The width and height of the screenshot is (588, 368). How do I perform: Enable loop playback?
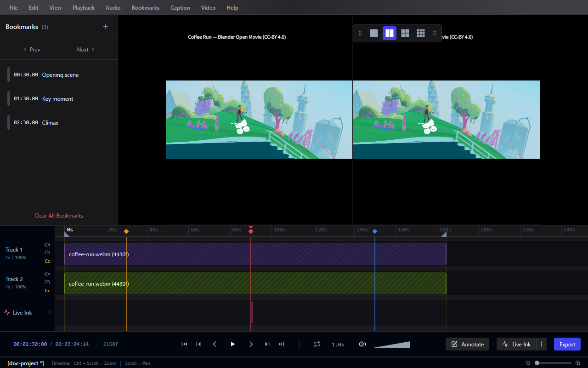(x=317, y=344)
